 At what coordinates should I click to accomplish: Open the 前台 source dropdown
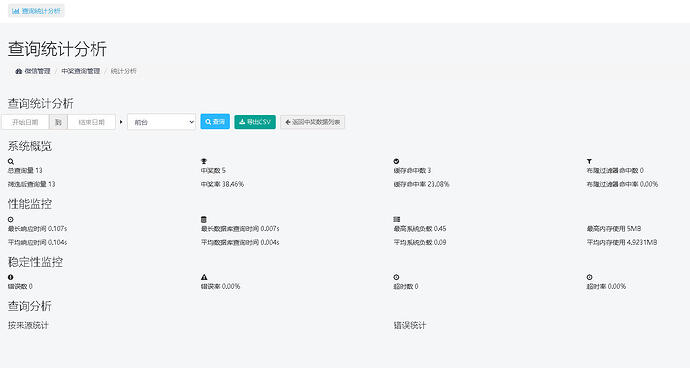click(x=161, y=122)
